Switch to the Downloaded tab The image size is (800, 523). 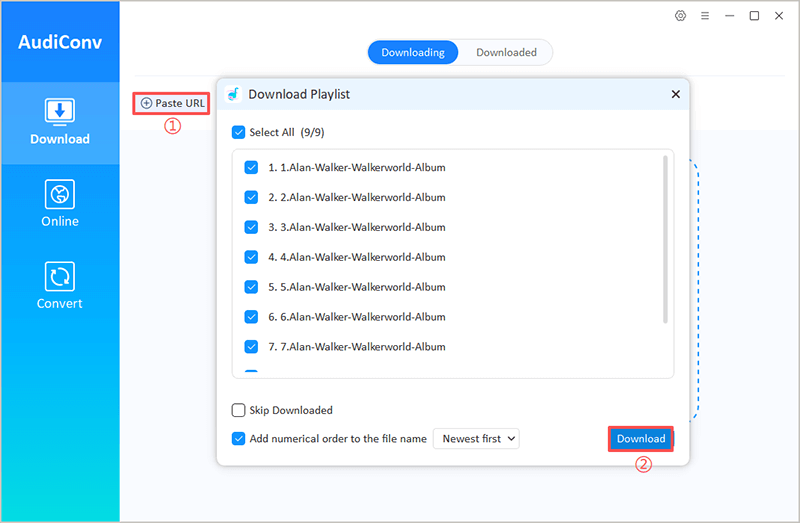(x=506, y=53)
